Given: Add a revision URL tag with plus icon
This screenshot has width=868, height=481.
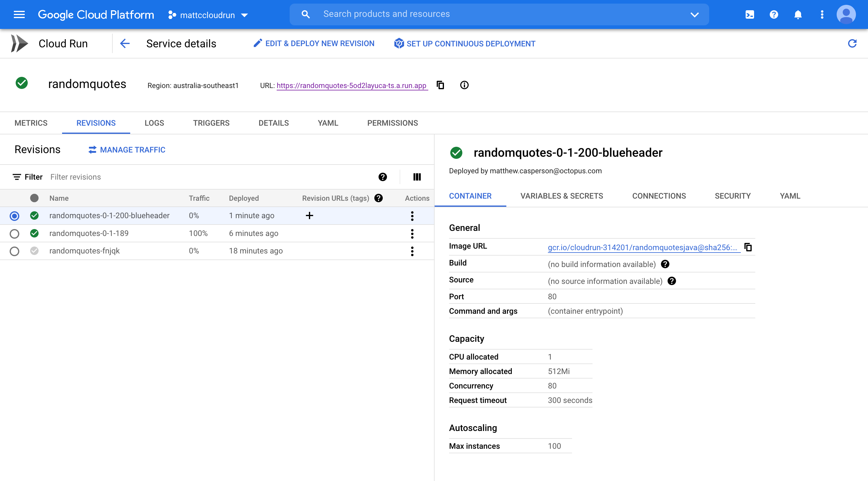Looking at the screenshot, I should [309, 215].
